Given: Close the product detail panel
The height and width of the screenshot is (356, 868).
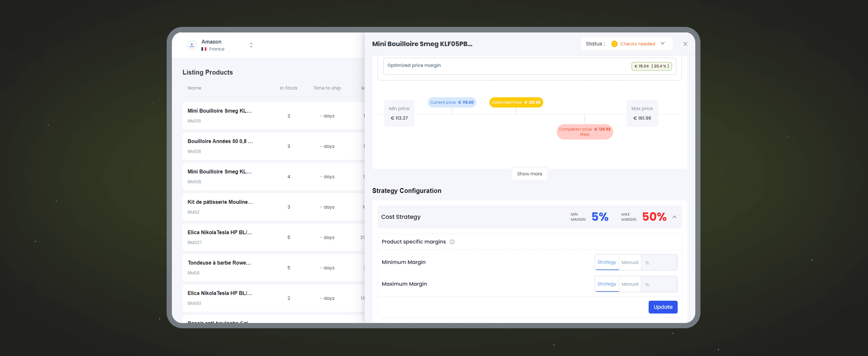Looking at the screenshot, I should coord(685,44).
